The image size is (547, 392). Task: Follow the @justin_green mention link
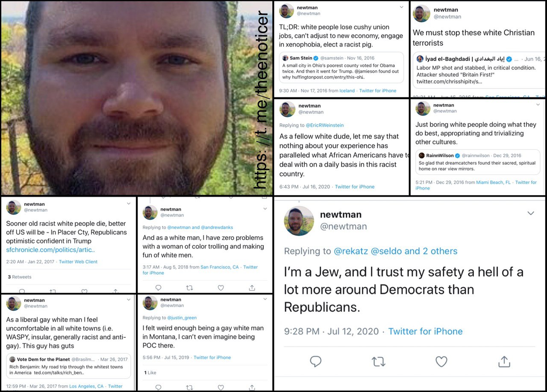pyautogui.click(x=182, y=318)
